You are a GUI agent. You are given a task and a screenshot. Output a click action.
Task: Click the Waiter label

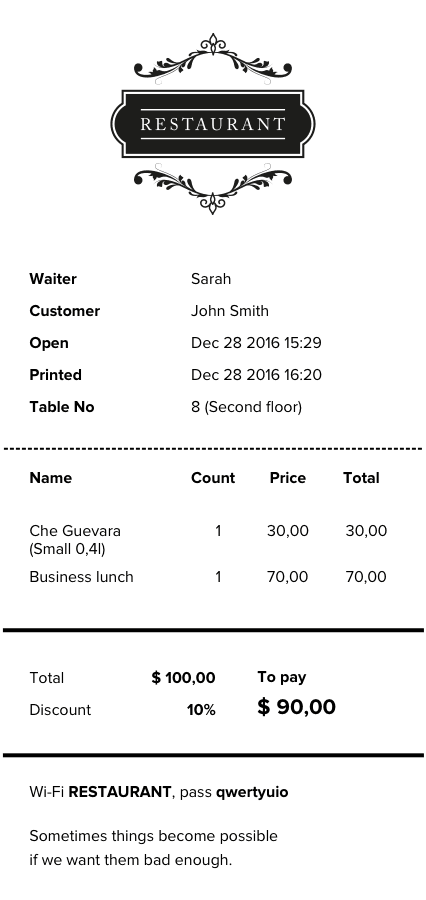click(53, 279)
